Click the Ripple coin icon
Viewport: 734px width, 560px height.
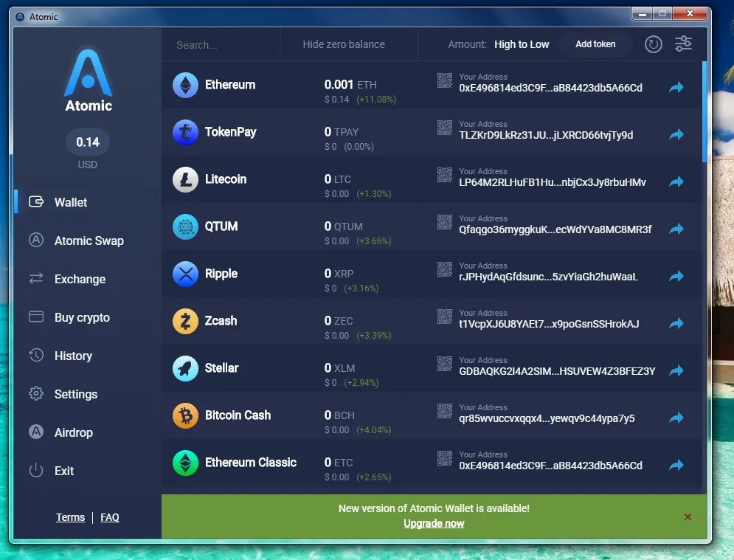(x=185, y=274)
